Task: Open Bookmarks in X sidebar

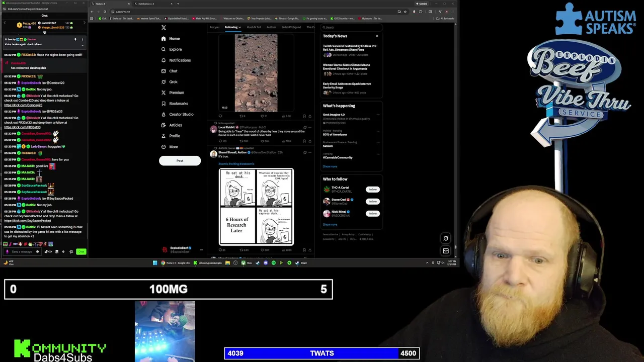Action: click(x=175, y=104)
